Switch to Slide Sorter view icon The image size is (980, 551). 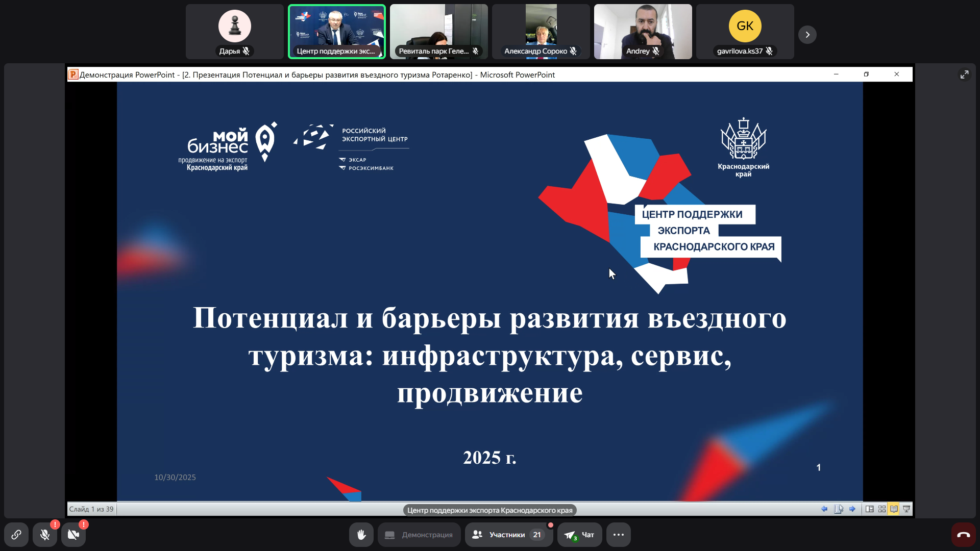click(882, 509)
